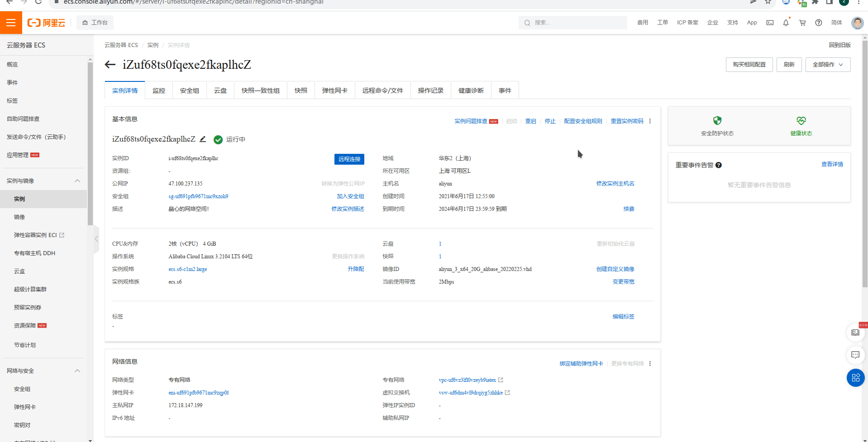Click the 购买相同配置 button
Screen dimensions: 868x442
[x=749, y=65]
